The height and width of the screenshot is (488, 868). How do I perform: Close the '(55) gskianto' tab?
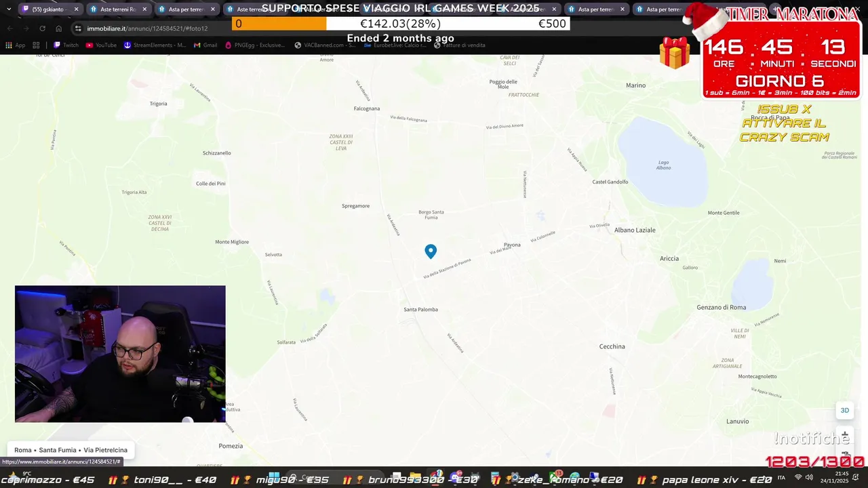point(76,9)
